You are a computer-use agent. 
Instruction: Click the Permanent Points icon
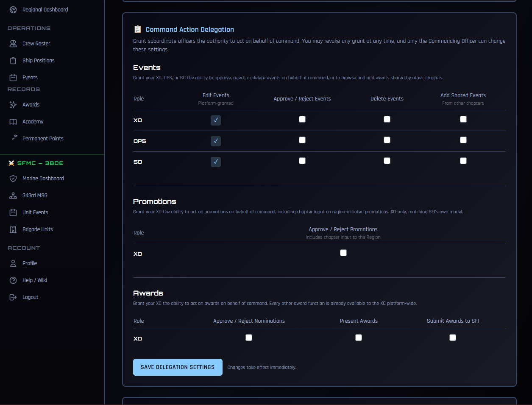[x=14, y=137]
